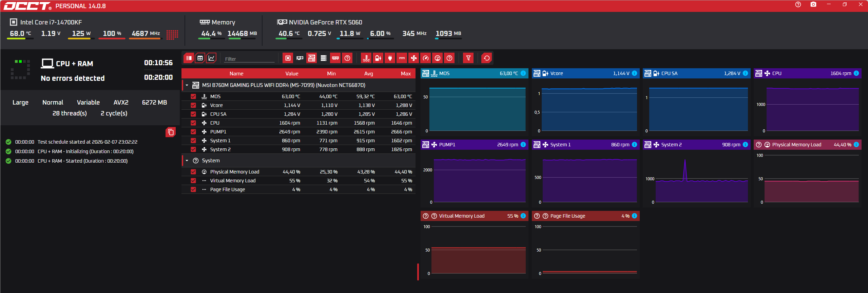
Task: Open help from the title bar
Action: [x=798, y=4]
